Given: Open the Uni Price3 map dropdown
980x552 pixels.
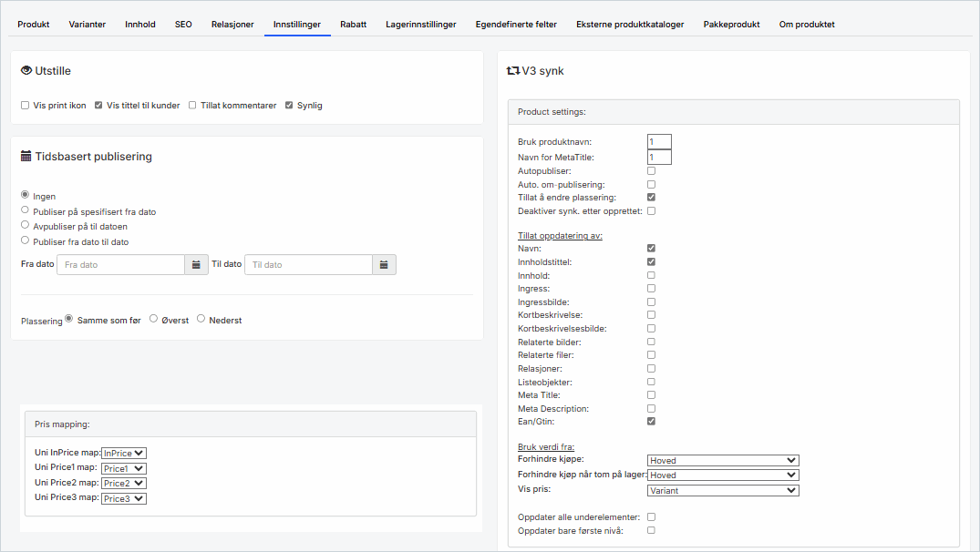Looking at the screenshot, I should 124,498.
